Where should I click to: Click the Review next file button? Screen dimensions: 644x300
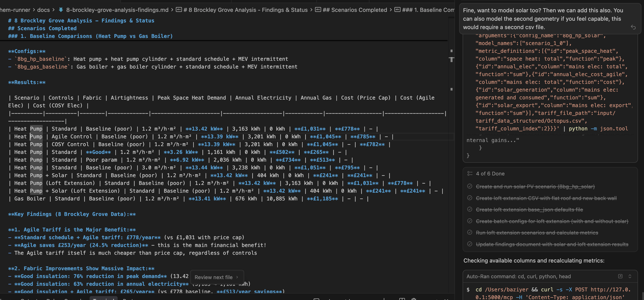click(213, 277)
